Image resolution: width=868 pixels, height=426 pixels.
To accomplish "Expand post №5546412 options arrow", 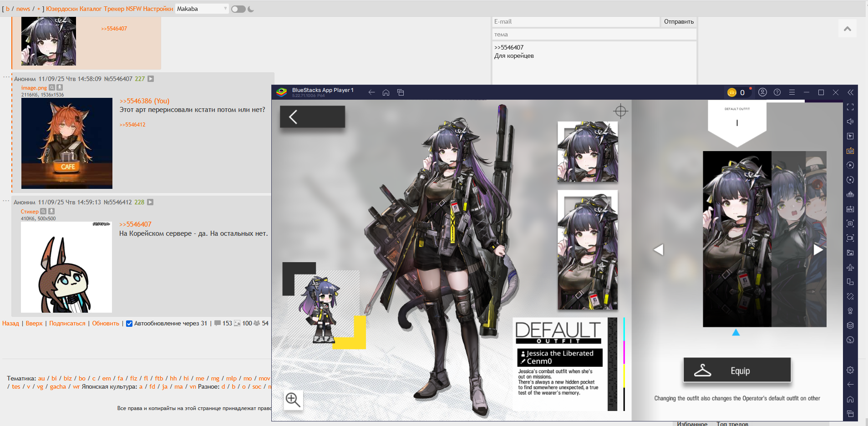I will pyautogui.click(x=150, y=202).
